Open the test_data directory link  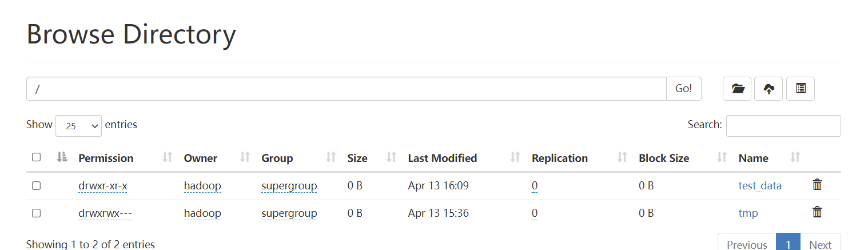point(760,185)
